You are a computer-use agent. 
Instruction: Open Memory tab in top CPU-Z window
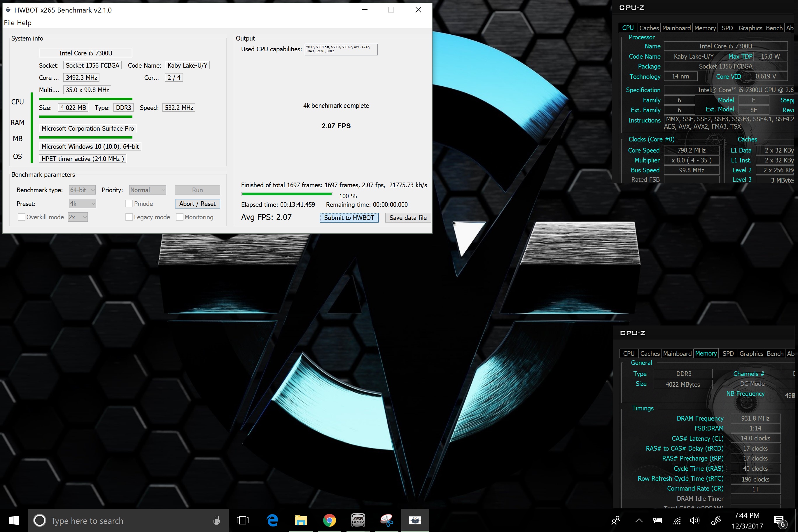pyautogui.click(x=705, y=28)
